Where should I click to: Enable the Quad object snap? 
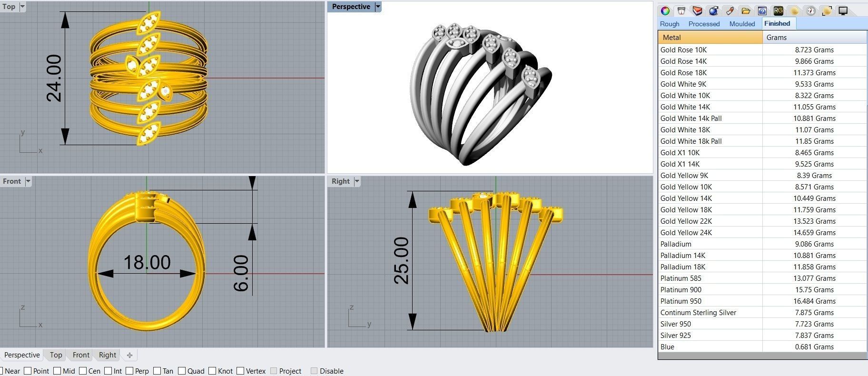pos(182,371)
